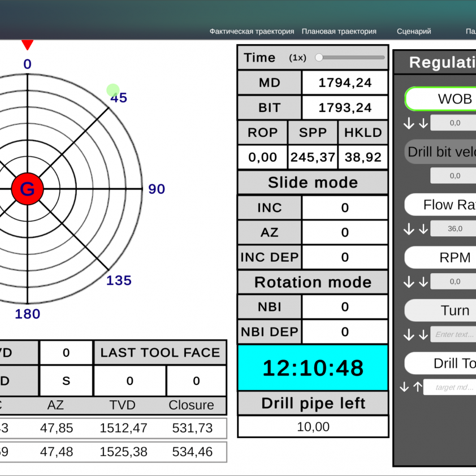
Task: Click the first down arrow under Turn
Action: (409, 335)
